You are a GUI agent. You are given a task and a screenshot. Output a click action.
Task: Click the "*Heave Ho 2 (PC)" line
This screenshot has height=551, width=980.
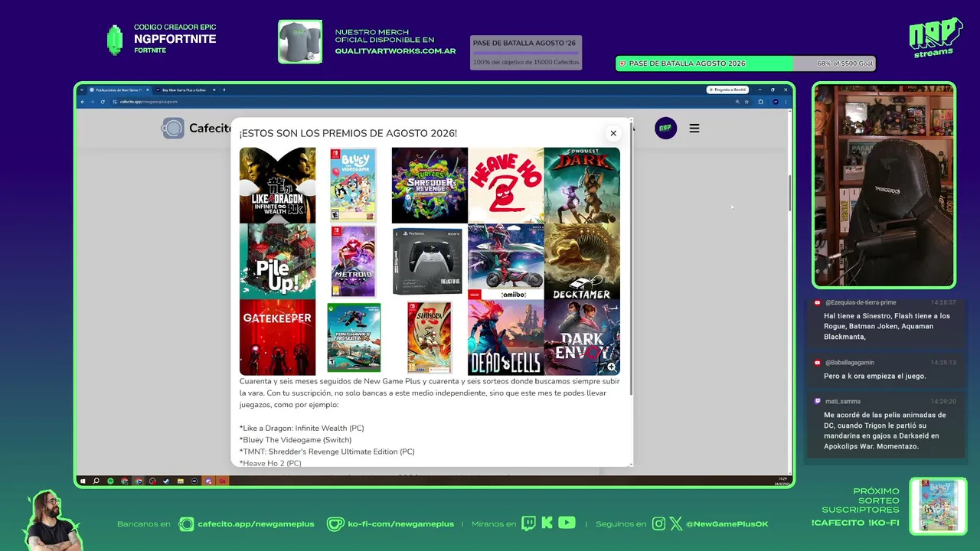click(x=270, y=463)
